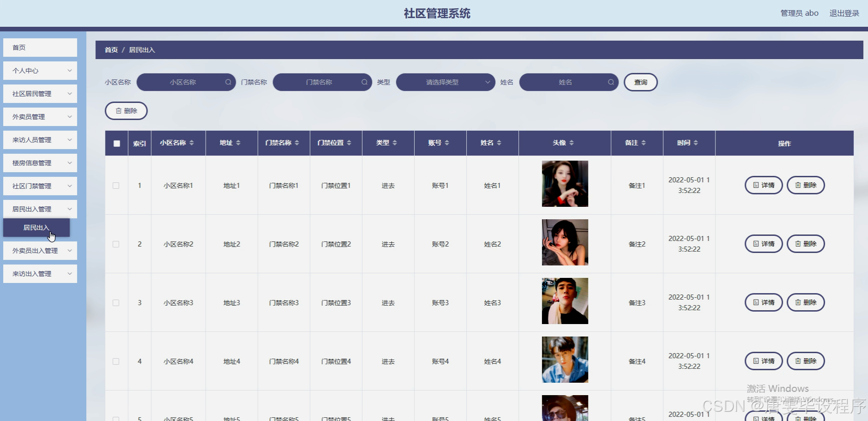
Task: Click avatar thumbnail of 姓名1
Action: pyautogui.click(x=565, y=184)
